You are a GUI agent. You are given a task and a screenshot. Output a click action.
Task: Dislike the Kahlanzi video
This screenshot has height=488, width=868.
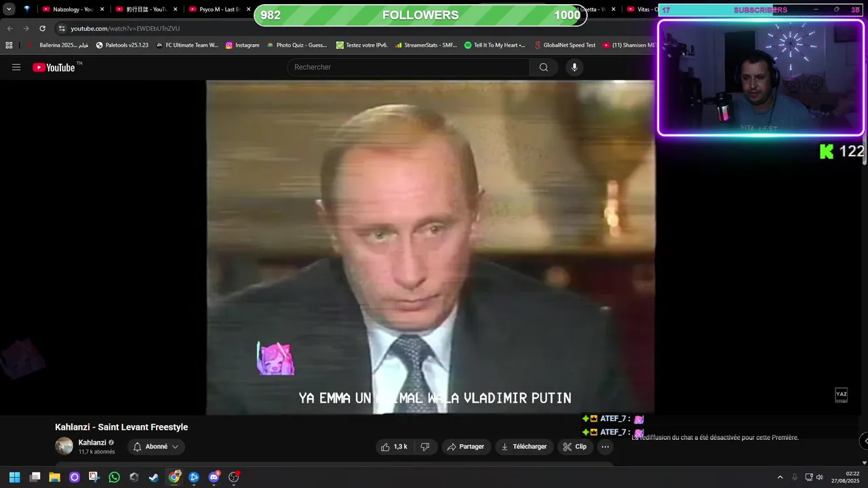tap(425, 447)
